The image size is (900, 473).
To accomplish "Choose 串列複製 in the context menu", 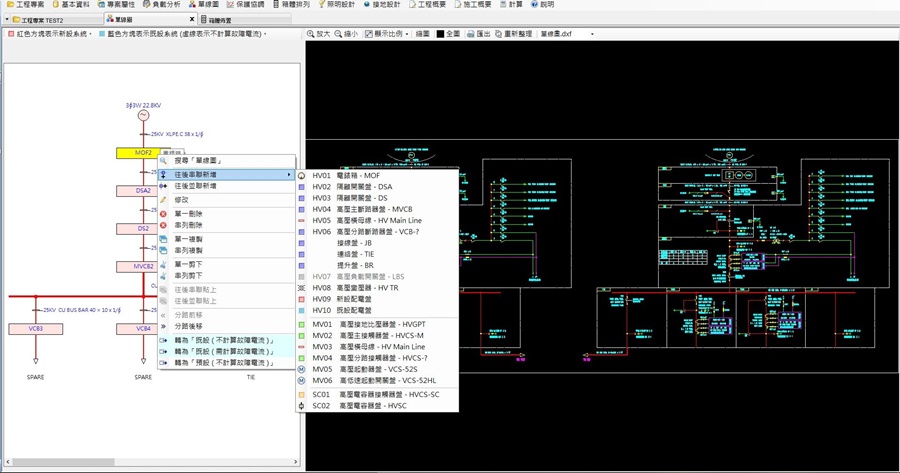I will tap(227, 250).
